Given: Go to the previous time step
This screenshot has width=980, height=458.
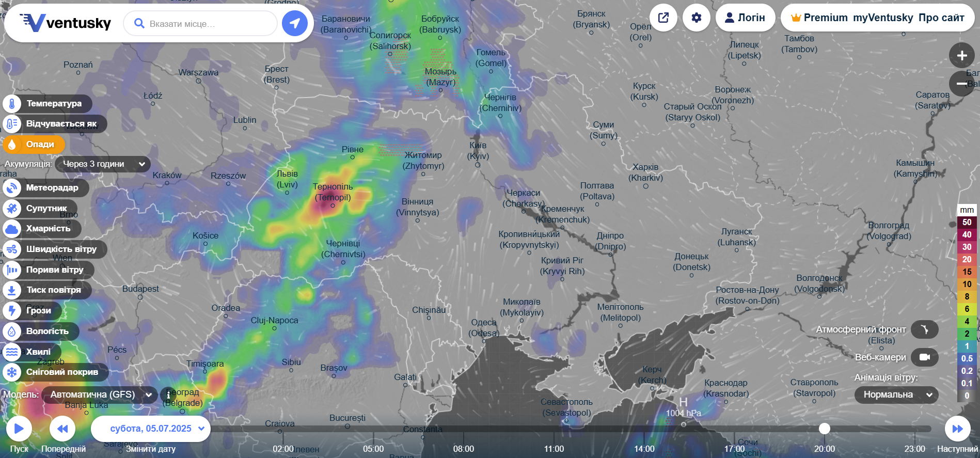Looking at the screenshot, I should [62, 429].
